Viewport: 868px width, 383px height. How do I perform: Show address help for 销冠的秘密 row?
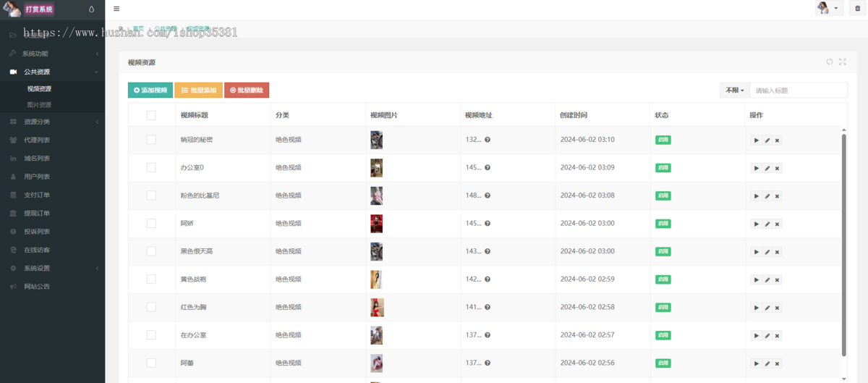click(x=488, y=140)
